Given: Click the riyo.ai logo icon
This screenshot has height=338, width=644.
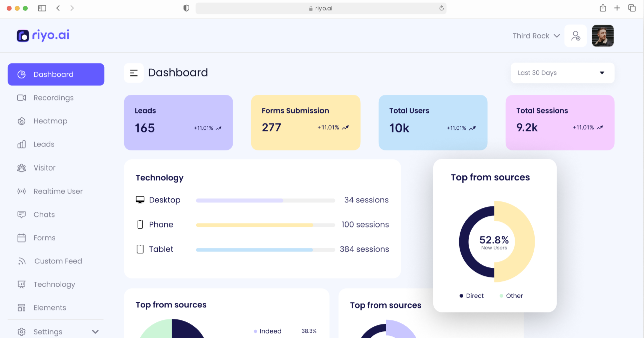Looking at the screenshot, I should pos(23,35).
